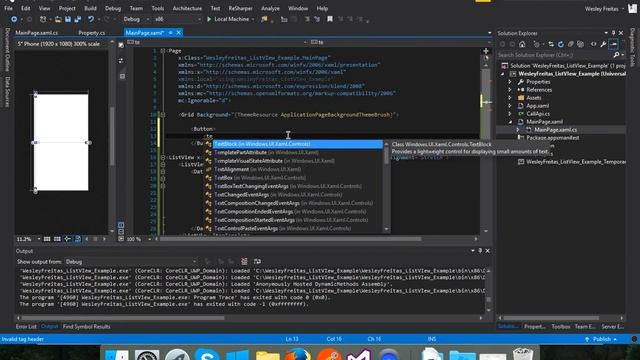
Task: Click the horizontal split view icon
Action: click(121, 232)
